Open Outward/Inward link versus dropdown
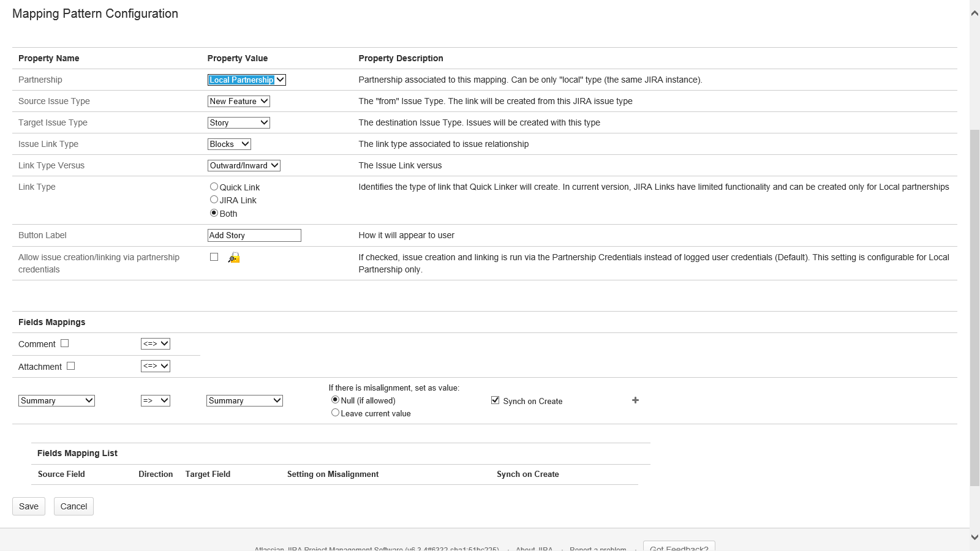 tap(244, 165)
